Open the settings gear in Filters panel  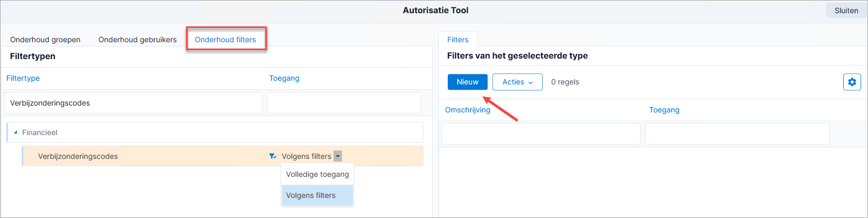[x=852, y=82]
